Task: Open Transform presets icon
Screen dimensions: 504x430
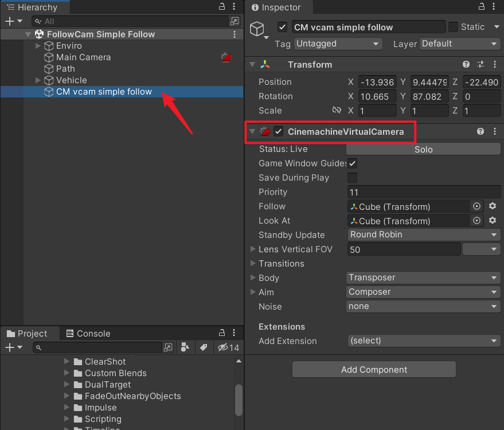Action: [480, 65]
